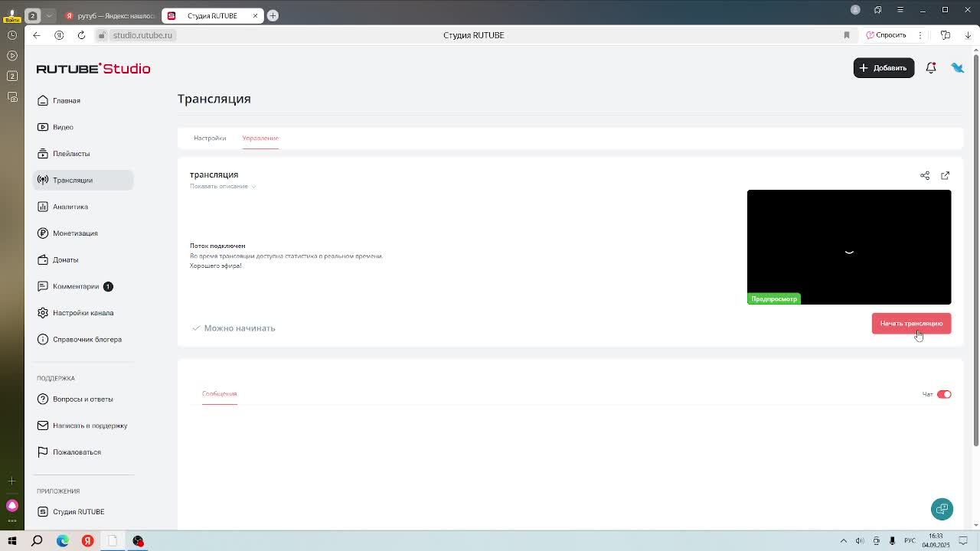Reload the studio.rutube.ru page
Screen dimensions: 980x551
(x=81, y=35)
